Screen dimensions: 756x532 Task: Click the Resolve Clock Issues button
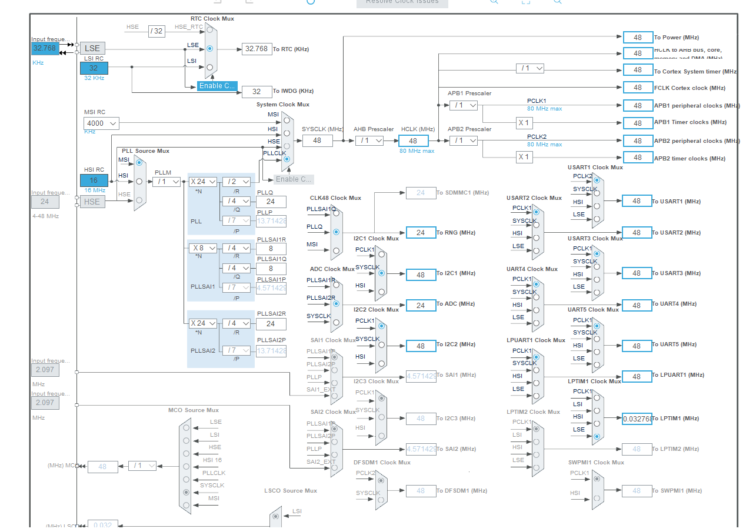tap(402, 2)
